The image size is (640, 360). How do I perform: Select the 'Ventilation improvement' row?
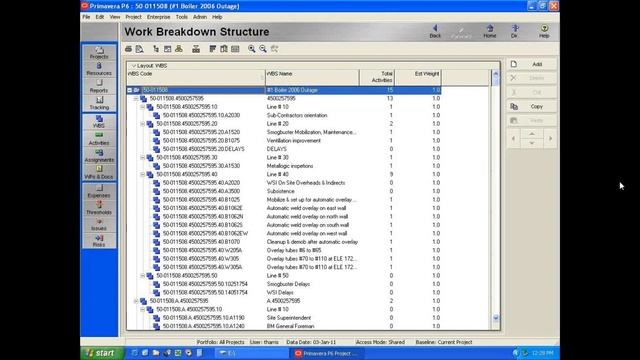pyautogui.click(x=284, y=140)
